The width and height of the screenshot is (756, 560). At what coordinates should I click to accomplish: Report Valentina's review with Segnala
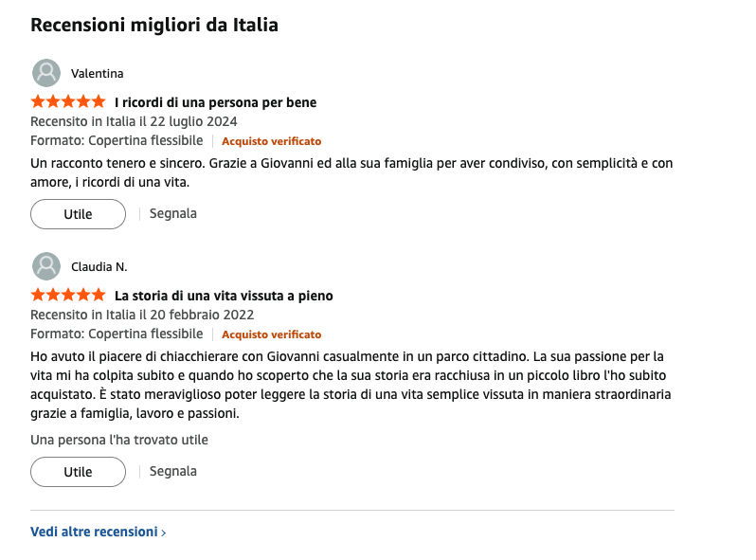(x=173, y=213)
